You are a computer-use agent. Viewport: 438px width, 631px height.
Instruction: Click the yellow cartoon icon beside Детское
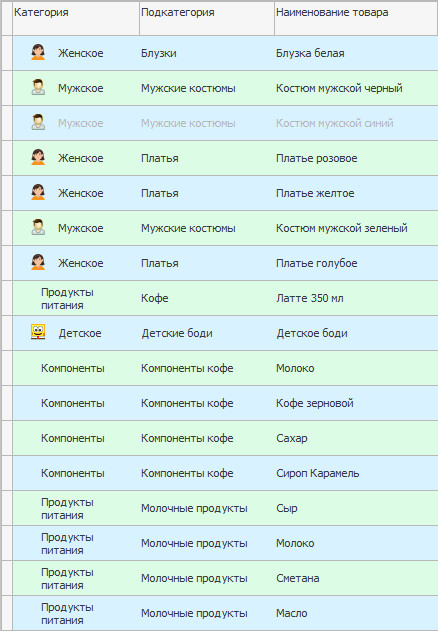point(38,332)
